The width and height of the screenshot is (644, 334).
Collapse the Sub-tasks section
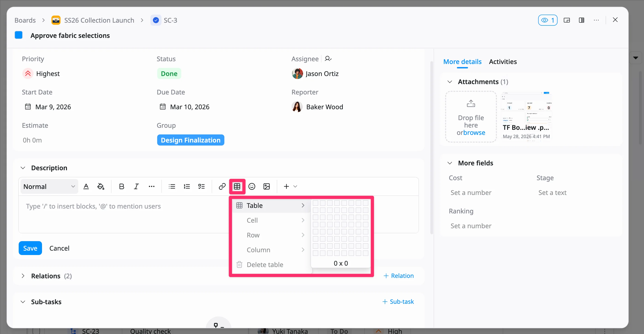coord(23,302)
